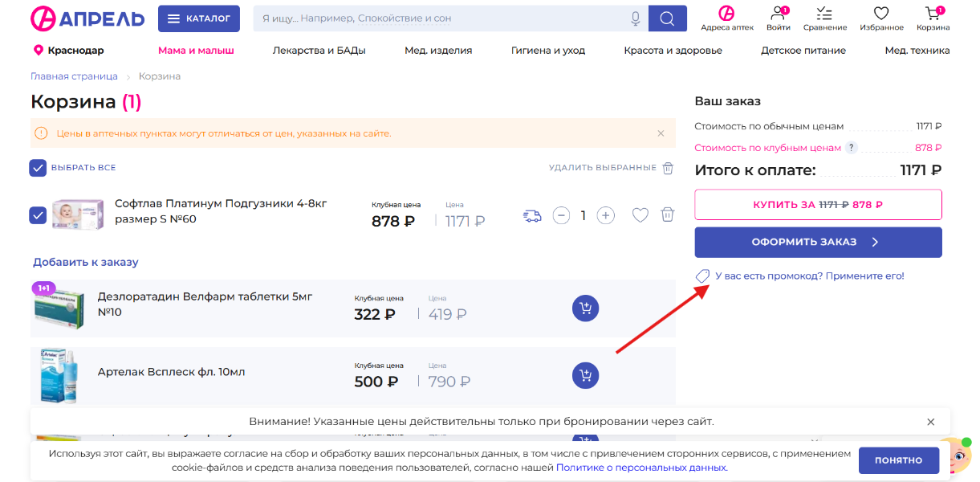
Task: Click Удалить выбранные trash link
Action: coord(612,168)
